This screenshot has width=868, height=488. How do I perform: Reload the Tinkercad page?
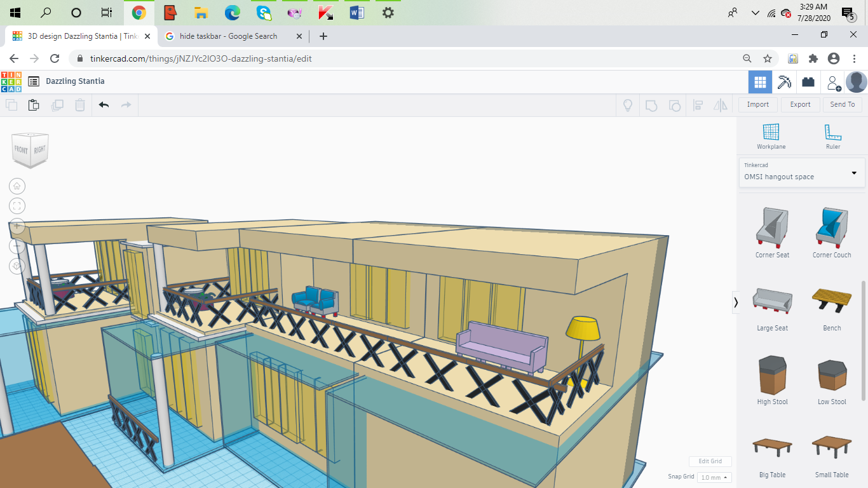coord(55,58)
